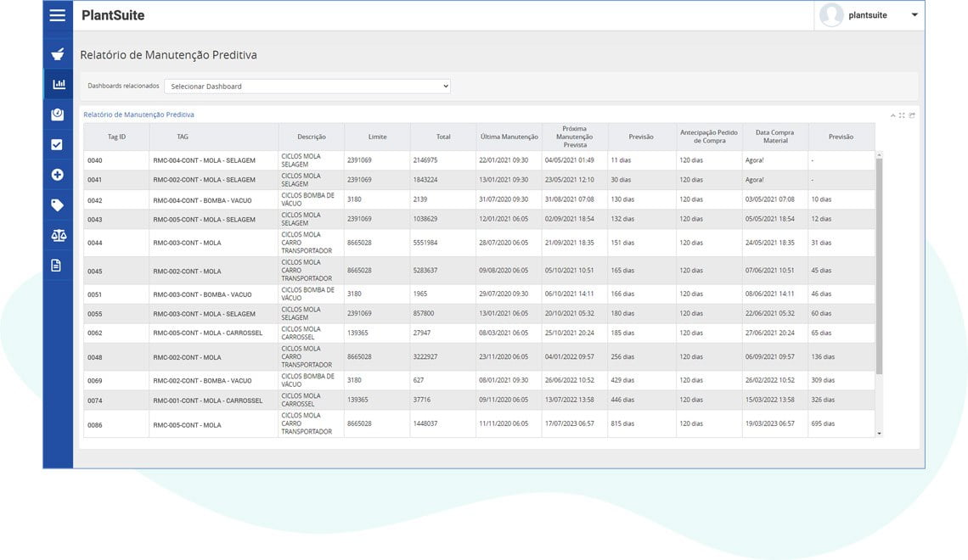
Task: Click next maintenance date 04/05/2021 01:49
Action: pos(569,160)
